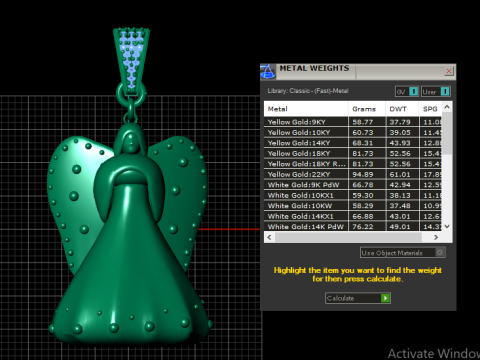480x360 pixels.
Task: Click the angel pendant model body
Action: pyautogui.click(x=128, y=233)
